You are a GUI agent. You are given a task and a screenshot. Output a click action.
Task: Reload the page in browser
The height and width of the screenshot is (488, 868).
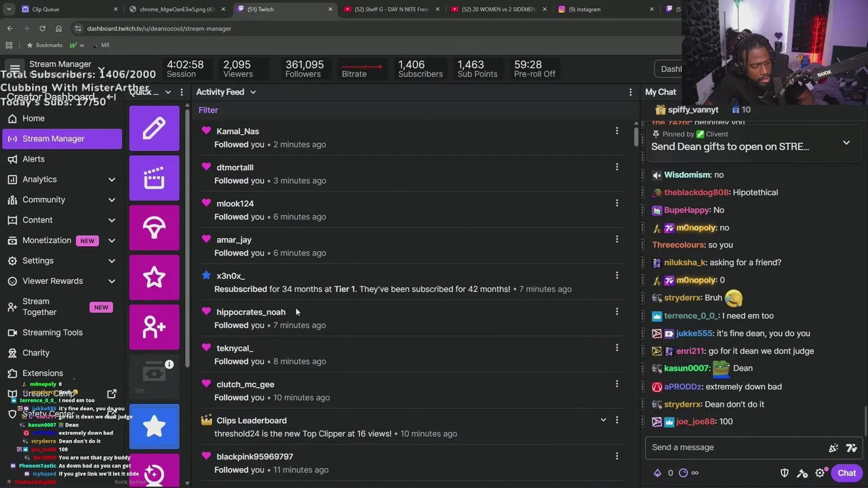click(x=42, y=28)
